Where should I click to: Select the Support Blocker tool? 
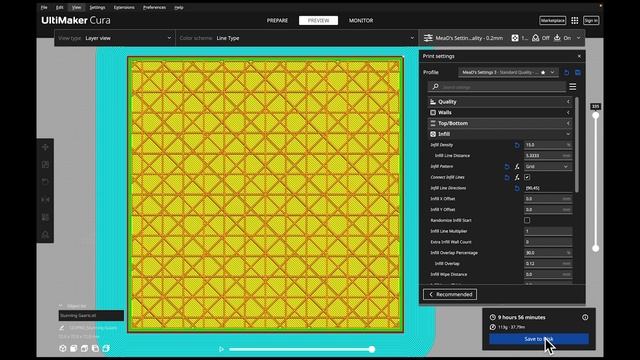(x=45, y=235)
